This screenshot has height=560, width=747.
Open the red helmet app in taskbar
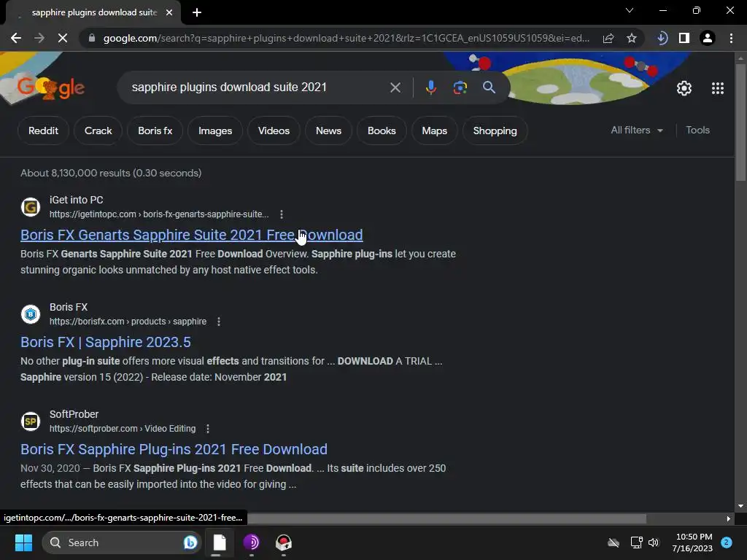pyautogui.click(x=284, y=542)
